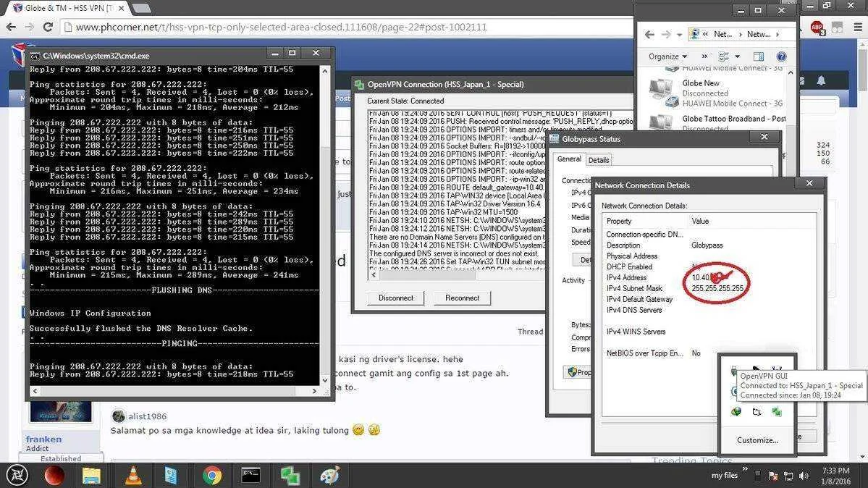
Task: Expand the toolbar overflow chevron next to Organize
Action: pyautogui.click(x=704, y=56)
